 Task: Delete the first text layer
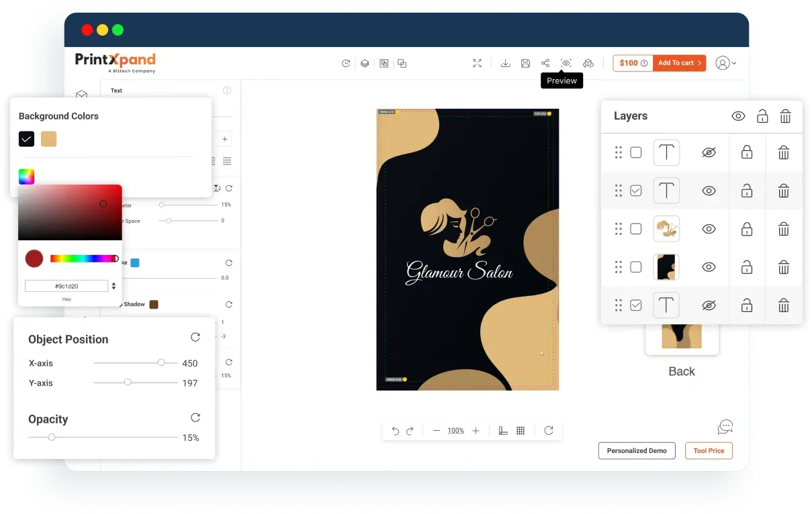point(783,153)
